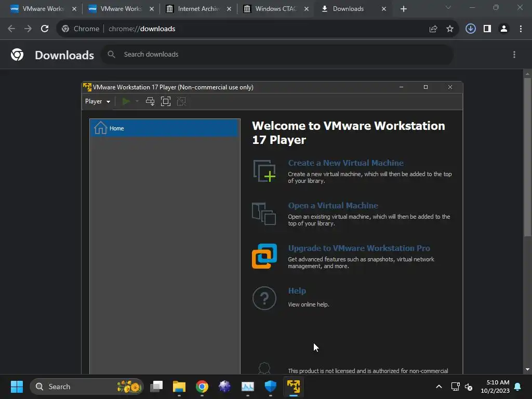Open the Player dropdown menu in VMware
This screenshot has height=399, width=532.
(x=98, y=101)
